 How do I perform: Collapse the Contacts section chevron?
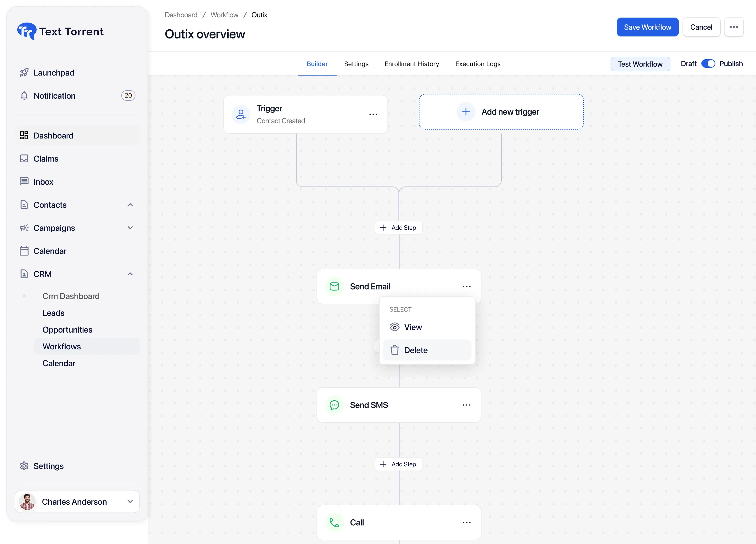coord(130,205)
